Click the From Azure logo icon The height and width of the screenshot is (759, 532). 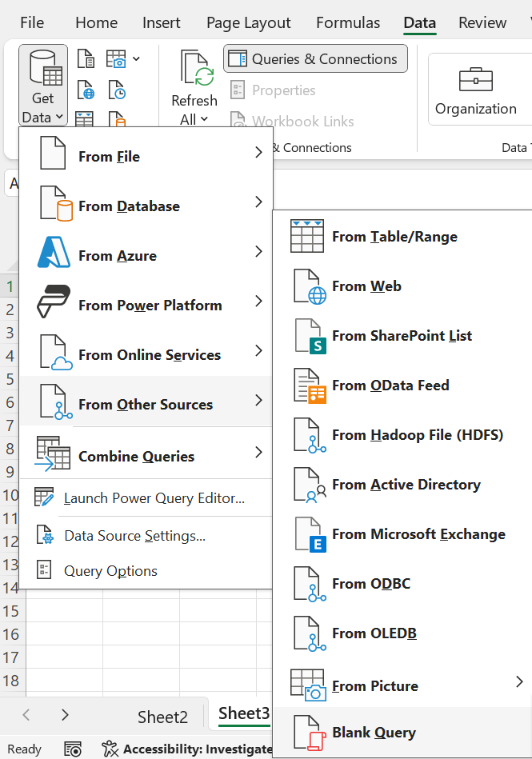click(54, 252)
